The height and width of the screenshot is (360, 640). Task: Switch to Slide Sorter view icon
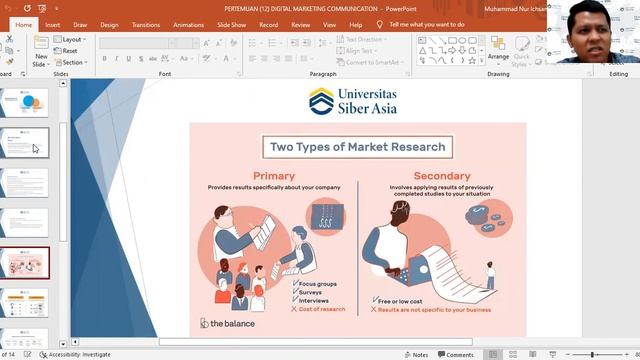point(513,354)
